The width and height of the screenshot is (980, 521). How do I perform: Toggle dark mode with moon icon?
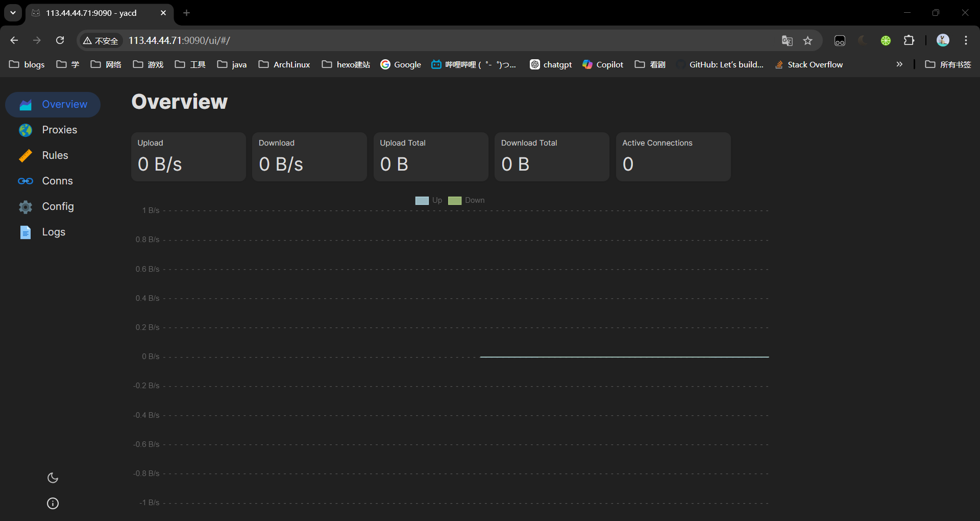click(53, 478)
